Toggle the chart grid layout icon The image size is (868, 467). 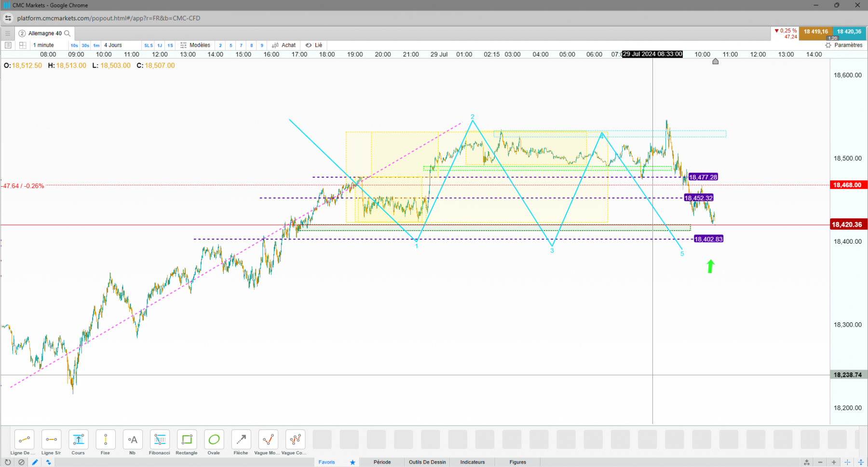coord(22,45)
